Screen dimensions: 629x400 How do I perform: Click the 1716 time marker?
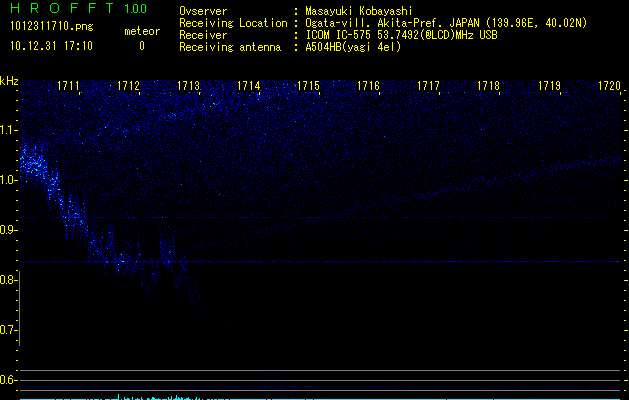(x=369, y=86)
